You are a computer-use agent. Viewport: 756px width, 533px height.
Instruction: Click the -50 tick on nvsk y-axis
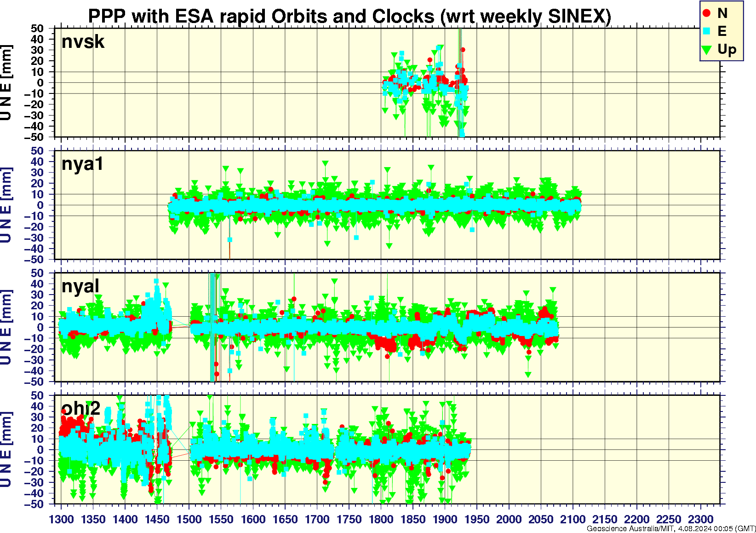(x=34, y=137)
